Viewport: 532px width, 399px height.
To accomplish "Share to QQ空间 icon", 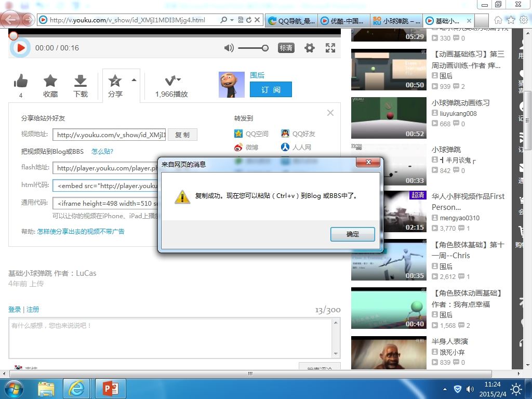I will [x=238, y=134].
